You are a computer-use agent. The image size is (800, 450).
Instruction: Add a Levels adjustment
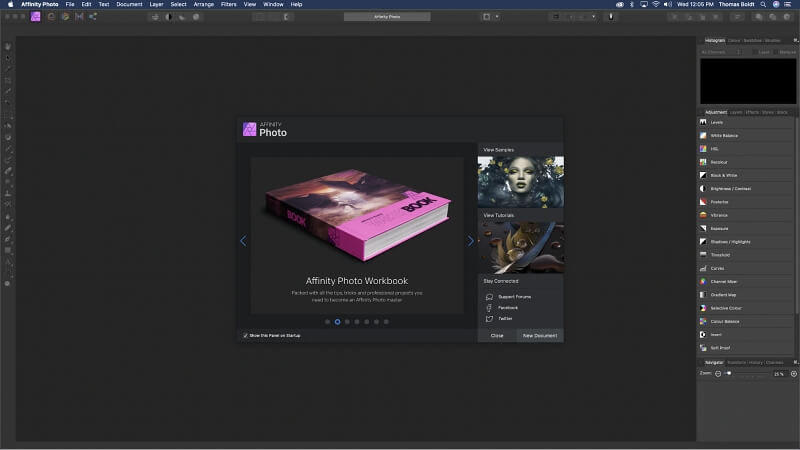[745, 122]
